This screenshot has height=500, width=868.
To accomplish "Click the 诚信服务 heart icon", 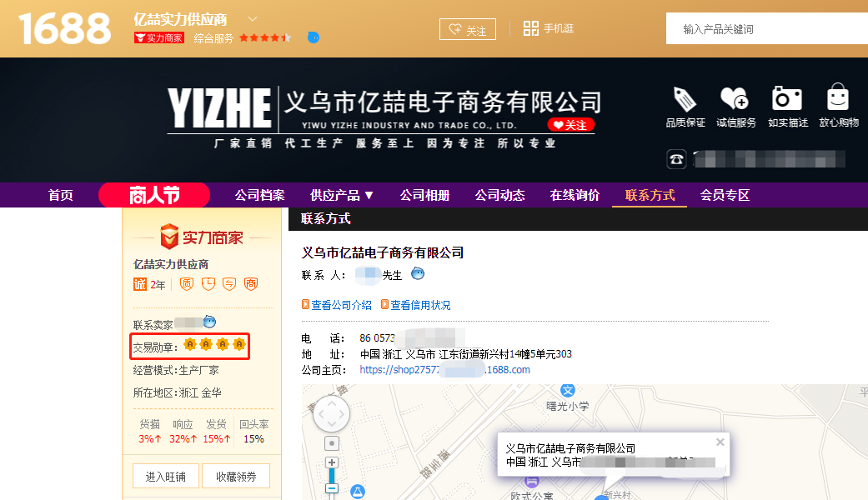I will click(735, 99).
